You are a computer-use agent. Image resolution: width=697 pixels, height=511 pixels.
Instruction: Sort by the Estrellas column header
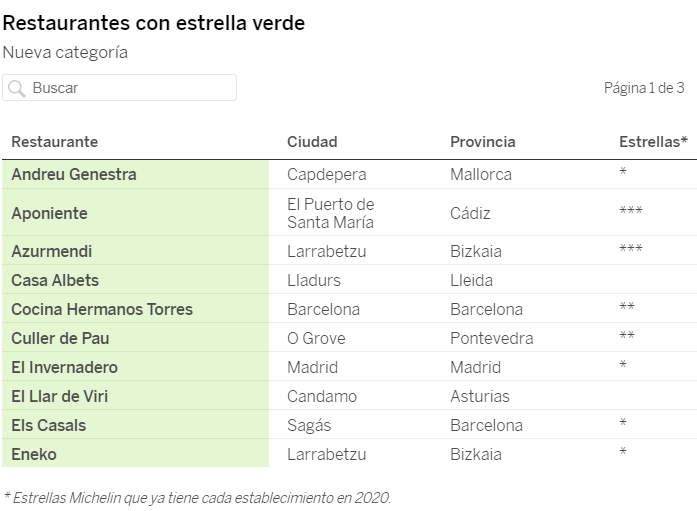click(x=653, y=142)
